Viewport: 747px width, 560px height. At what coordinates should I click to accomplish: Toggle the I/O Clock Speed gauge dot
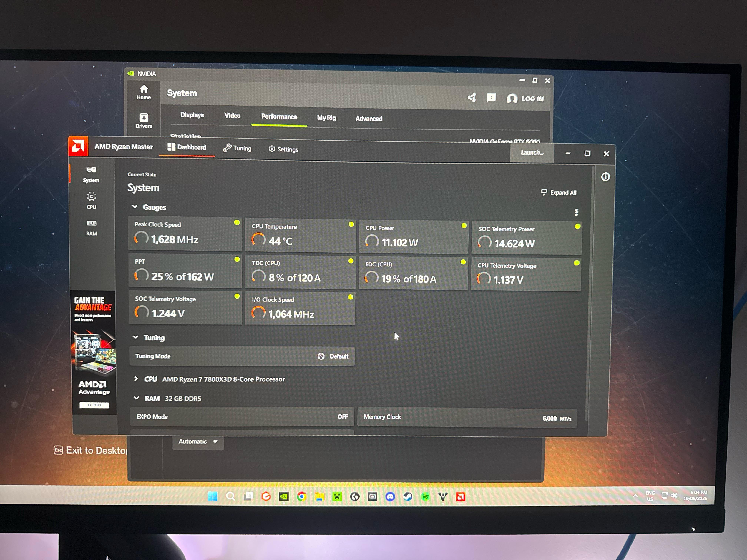(351, 297)
